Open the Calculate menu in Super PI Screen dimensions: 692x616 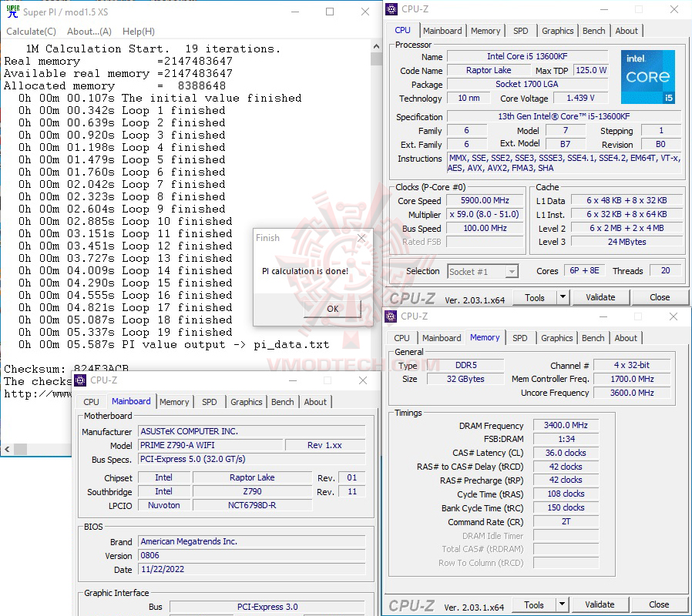pos(31,31)
